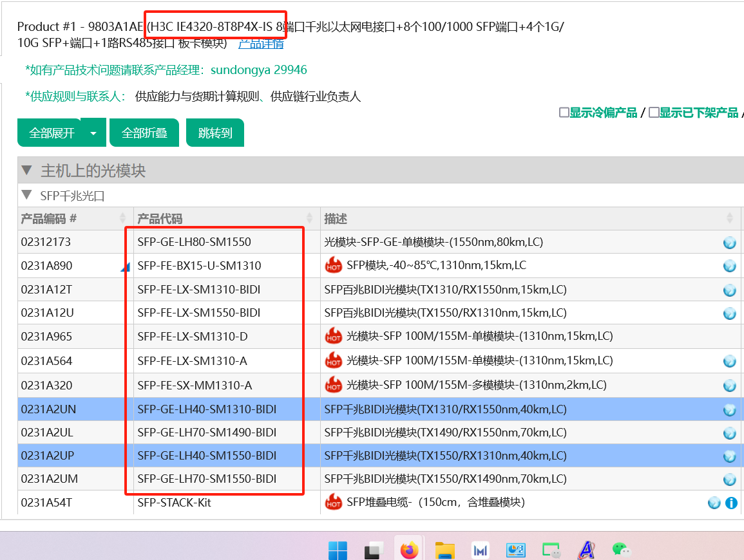Viewport: 744px width, 560px height.
Task: Open globe icon for SFP-GE-LH40-SM1550-BIDI row
Action: click(729, 456)
